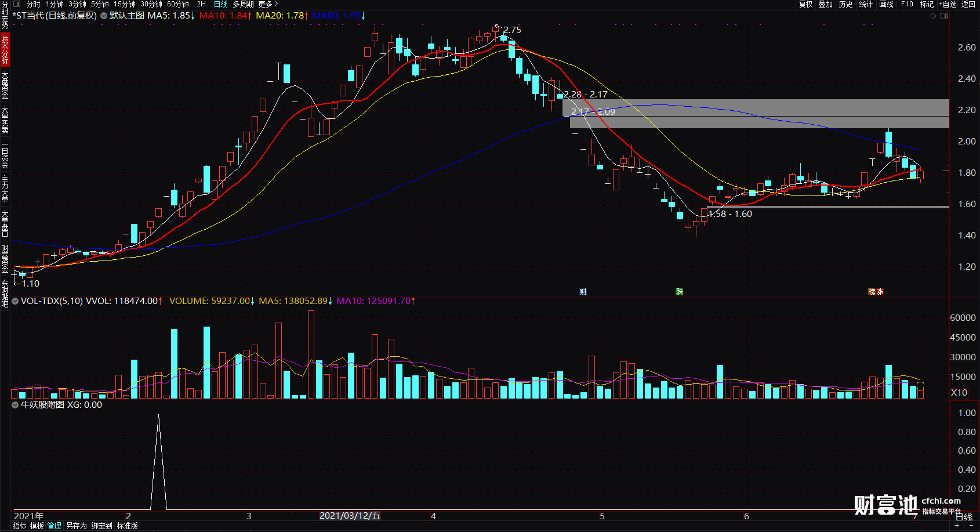Click the MA5: 1.85 value
980x532 pixels.
(x=171, y=16)
